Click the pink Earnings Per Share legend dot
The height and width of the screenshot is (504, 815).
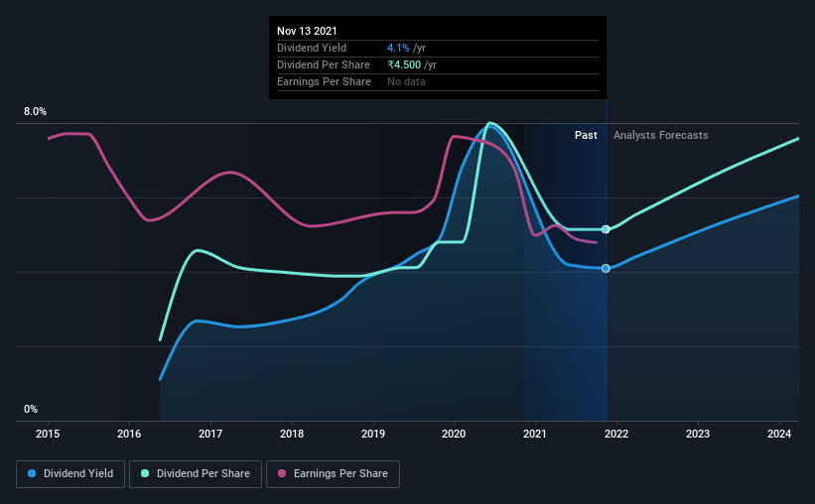[282, 473]
